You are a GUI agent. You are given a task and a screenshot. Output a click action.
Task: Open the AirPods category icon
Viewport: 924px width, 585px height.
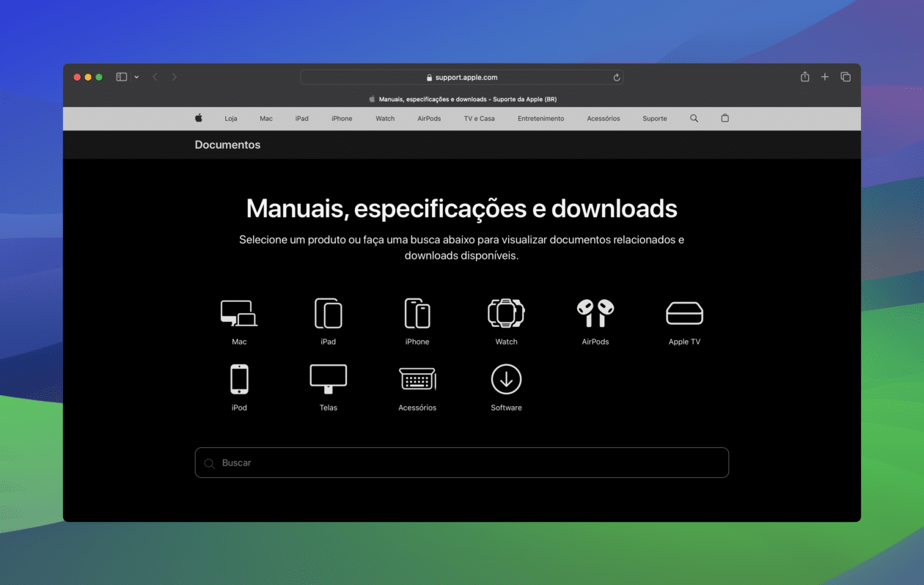pyautogui.click(x=595, y=312)
